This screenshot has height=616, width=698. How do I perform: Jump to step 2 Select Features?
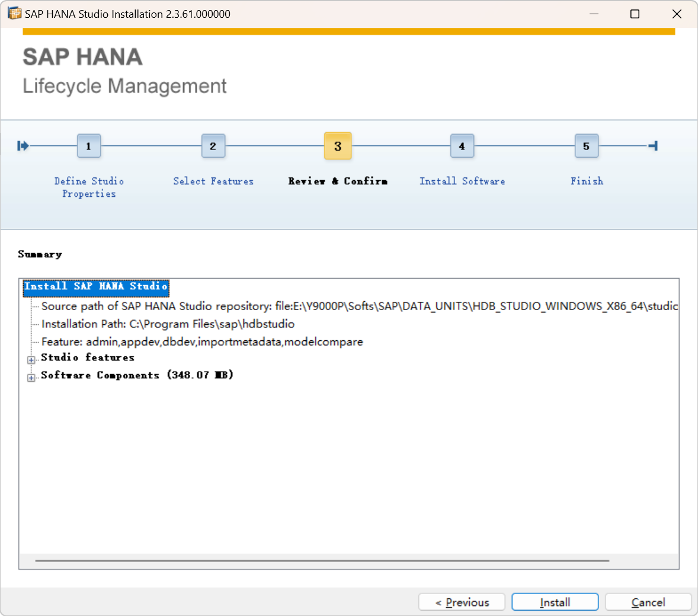click(x=213, y=146)
